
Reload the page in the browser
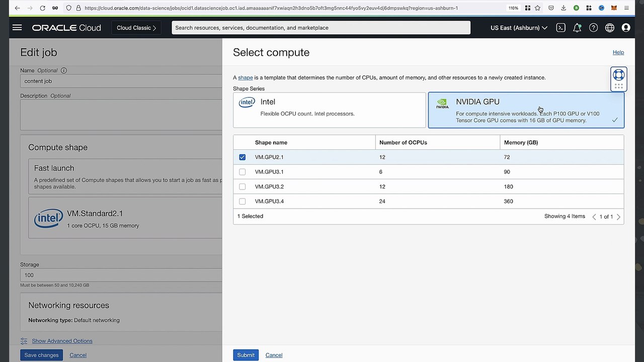[x=42, y=8]
